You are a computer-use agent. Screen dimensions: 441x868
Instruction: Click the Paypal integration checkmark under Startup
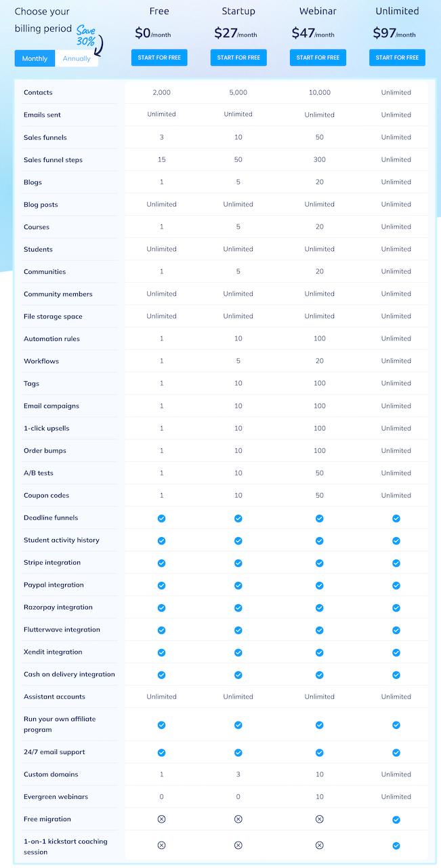click(238, 585)
